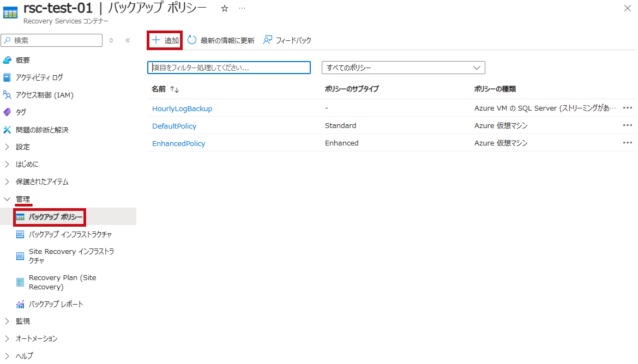Click the バックアップ レポート chart icon
The image size is (638, 364).
coord(20,304)
